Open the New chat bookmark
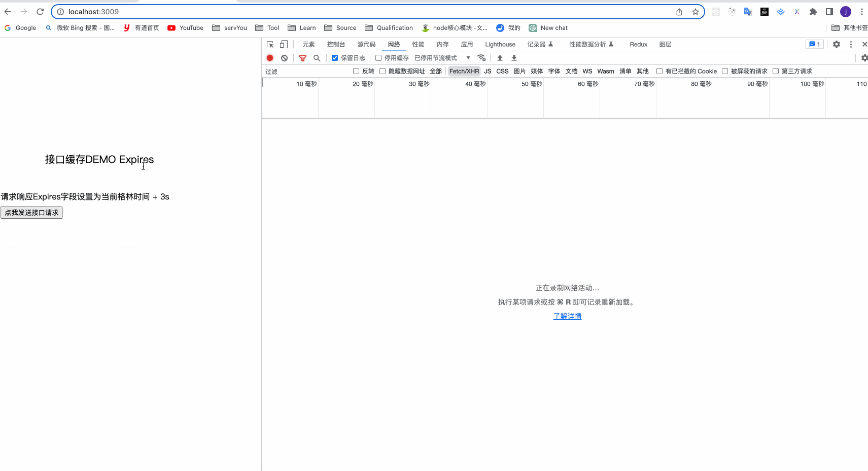868x471 pixels. click(548, 28)
